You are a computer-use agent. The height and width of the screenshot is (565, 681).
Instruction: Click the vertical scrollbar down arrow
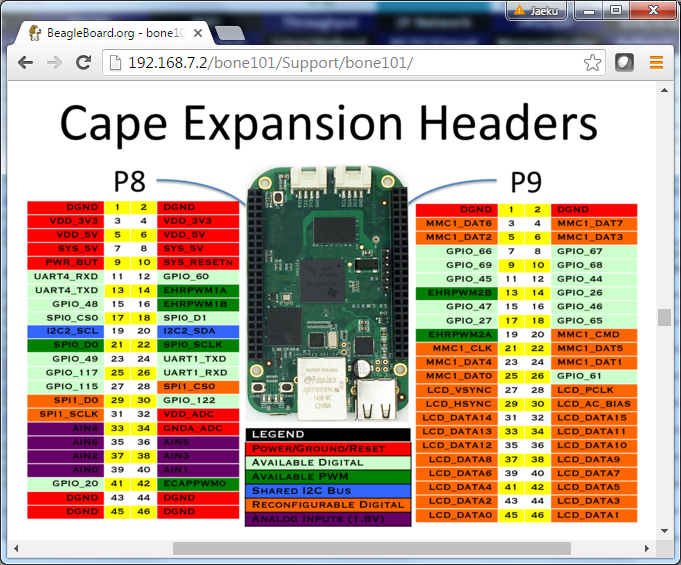(x=664, y=531)
